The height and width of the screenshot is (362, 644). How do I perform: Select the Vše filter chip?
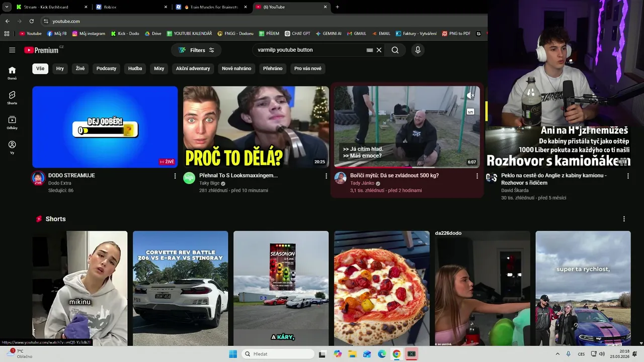tap(40, 68)
